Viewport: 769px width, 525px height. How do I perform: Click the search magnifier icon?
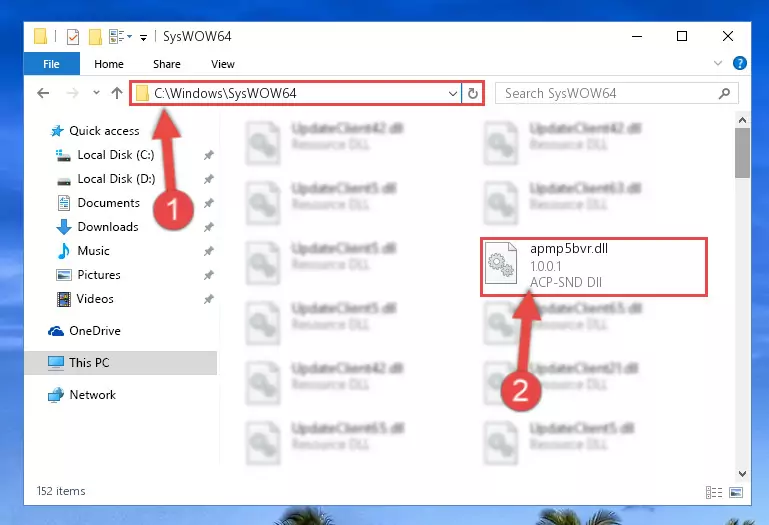click(724, 93)
